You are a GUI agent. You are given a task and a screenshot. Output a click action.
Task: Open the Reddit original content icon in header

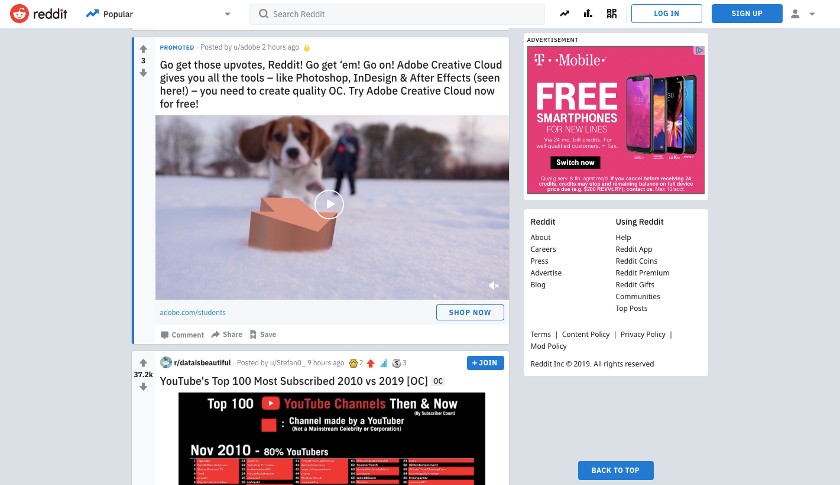[x=611, y=13]
